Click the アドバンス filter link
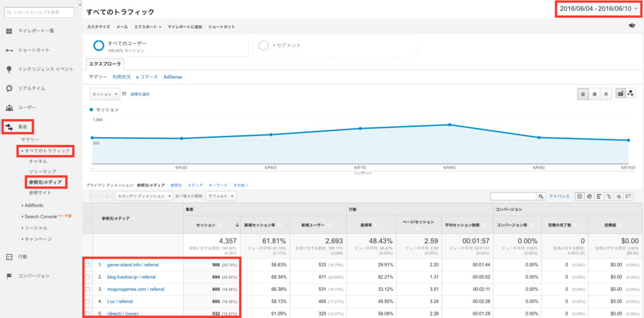This screenshot has height=318, width=644. (x=559, y=196)
